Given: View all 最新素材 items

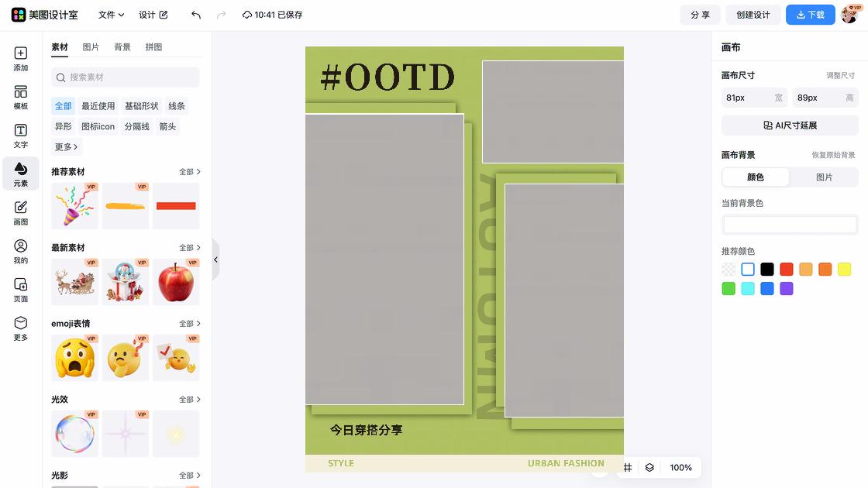Looking at the screenshot, I should pos(189,248).
